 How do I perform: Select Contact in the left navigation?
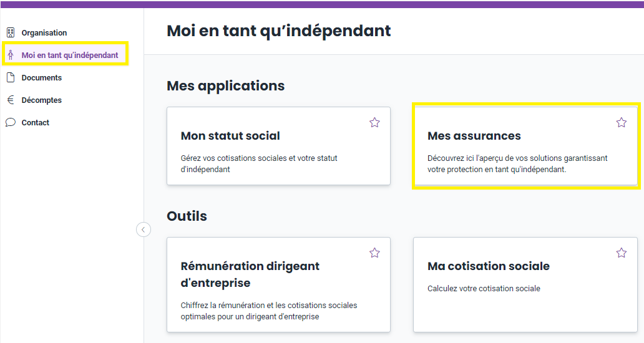click(x=36, y=122)
